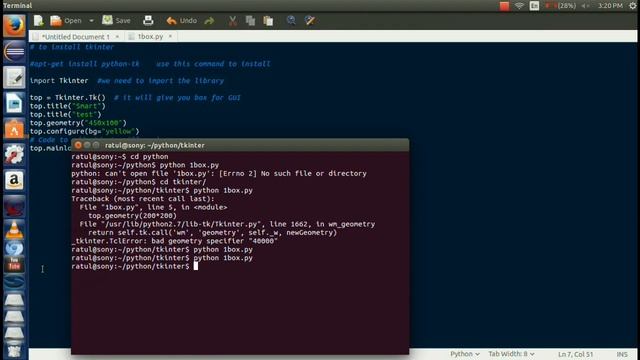Click terminal prompt at the cursor line

coord(135,266)
